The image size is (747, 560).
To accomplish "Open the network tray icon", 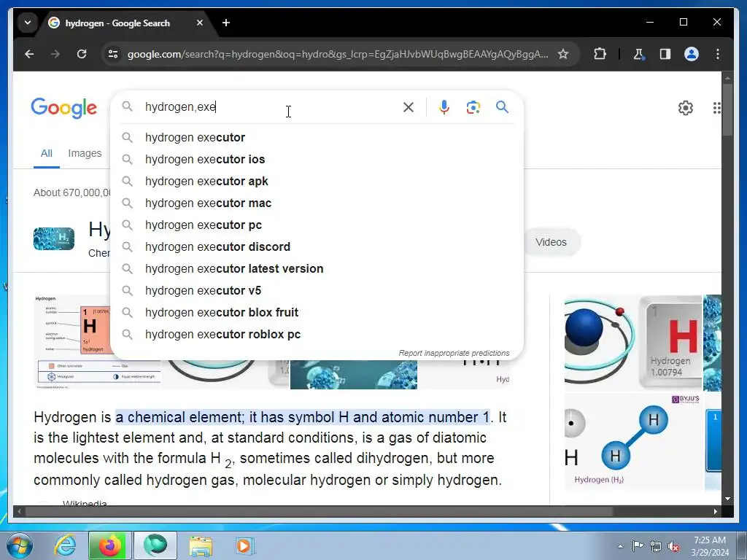I will tap(656, 546).
